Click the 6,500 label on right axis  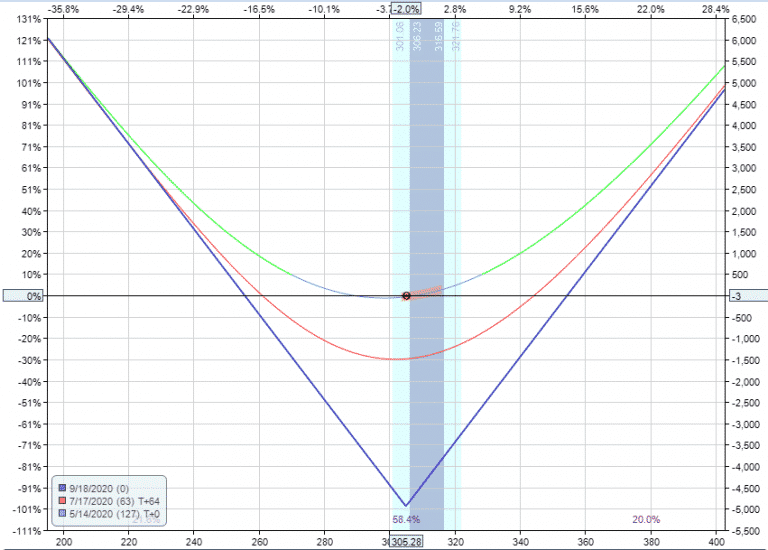pos(744,20)
